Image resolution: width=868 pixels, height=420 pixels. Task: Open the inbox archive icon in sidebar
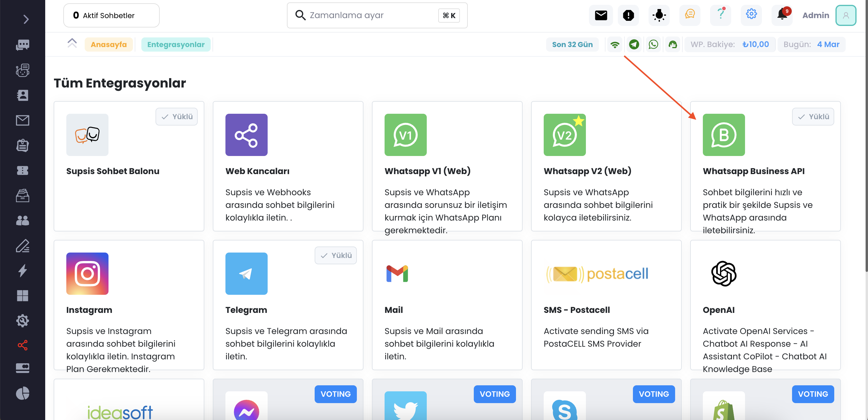pyautogui.click(x=23, y=195)
